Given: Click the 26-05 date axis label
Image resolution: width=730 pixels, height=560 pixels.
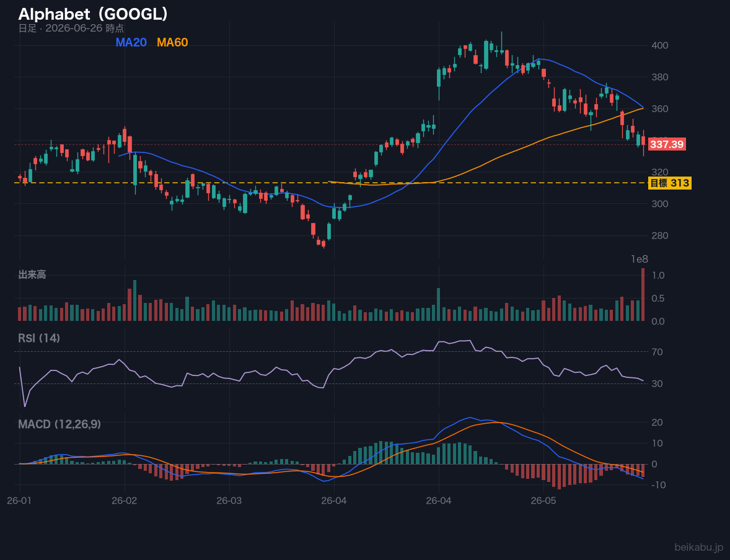Looking at the screenshot, I should pos(543,501).
